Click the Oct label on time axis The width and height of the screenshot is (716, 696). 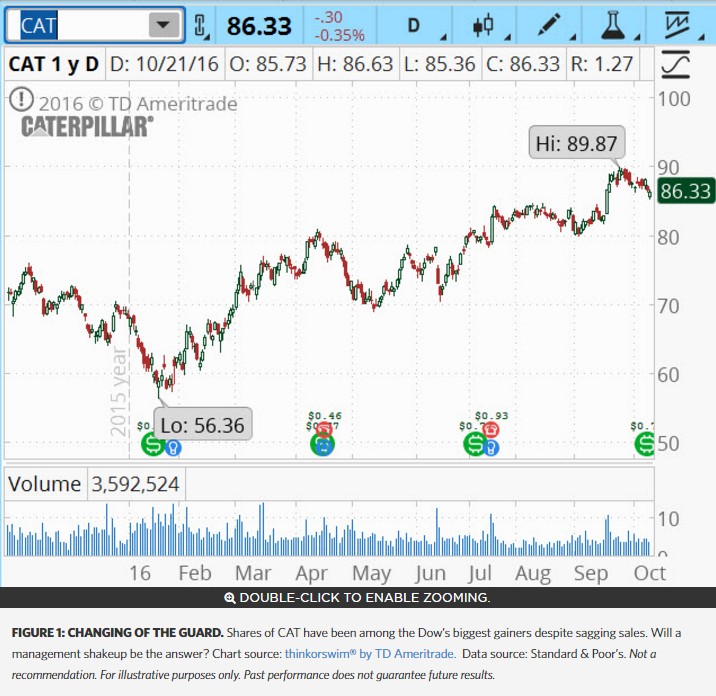tap(650, 573)
